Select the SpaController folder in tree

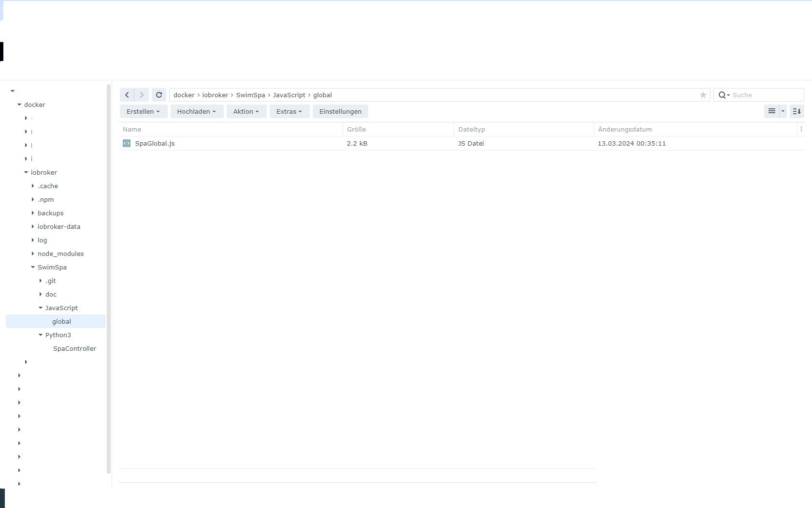74,348
